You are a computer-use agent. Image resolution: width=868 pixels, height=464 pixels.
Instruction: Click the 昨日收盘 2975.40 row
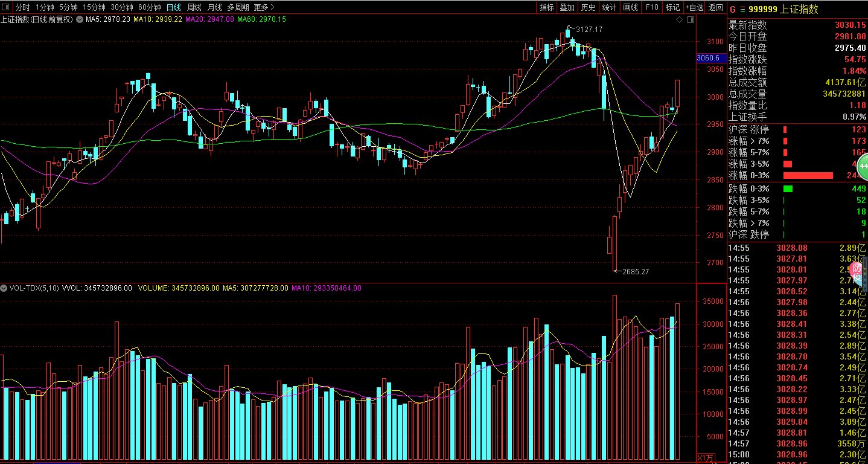point(797,48)
